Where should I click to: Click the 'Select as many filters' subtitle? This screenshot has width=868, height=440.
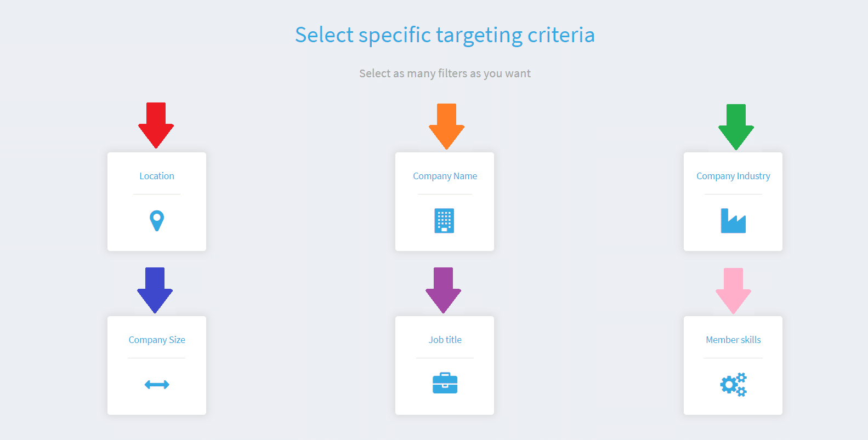pyautogui.click(x=445, y=73)
